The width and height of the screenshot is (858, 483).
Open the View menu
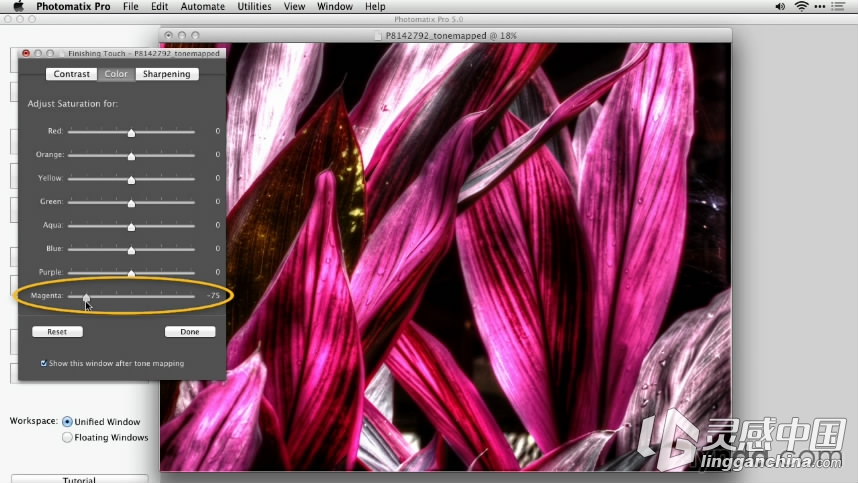pyautogui.click(x=294, y=7)
